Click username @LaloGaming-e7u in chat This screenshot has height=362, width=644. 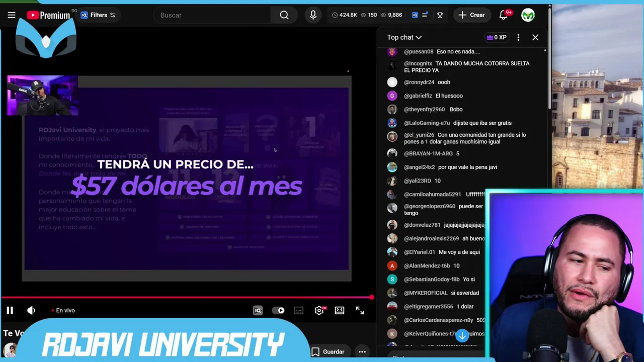coord(427,123)
